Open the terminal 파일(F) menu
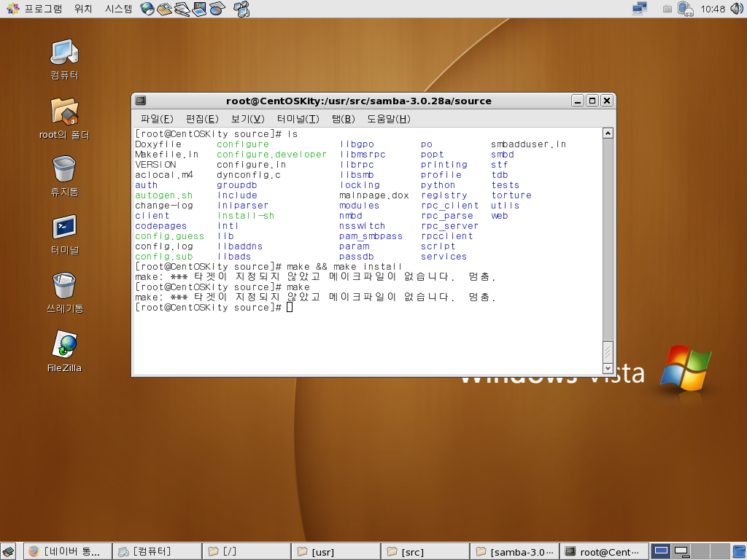The height and width of the screenshot is (560, 747). pyautogui.click(x=157, y=119)
